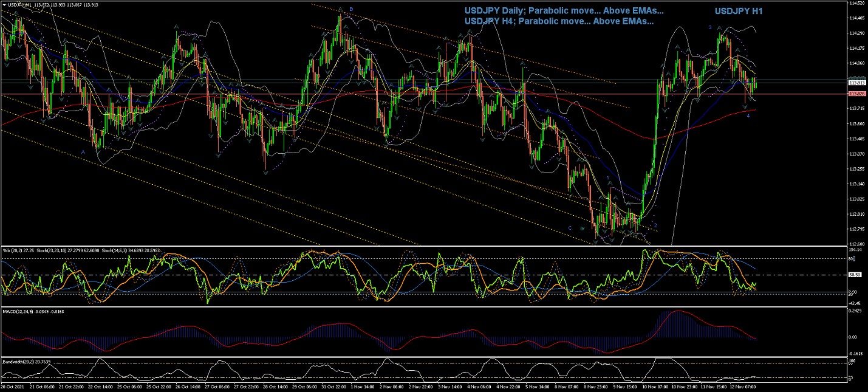Click the 10 Nov 23:00 time label
Screen dimensions: 868x392
[x=685, y=386]
